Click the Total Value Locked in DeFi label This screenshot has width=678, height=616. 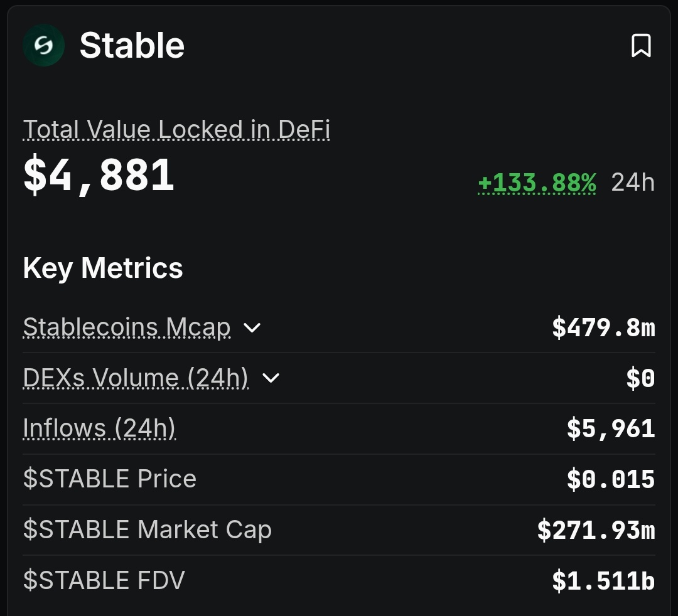click(176, 130)
